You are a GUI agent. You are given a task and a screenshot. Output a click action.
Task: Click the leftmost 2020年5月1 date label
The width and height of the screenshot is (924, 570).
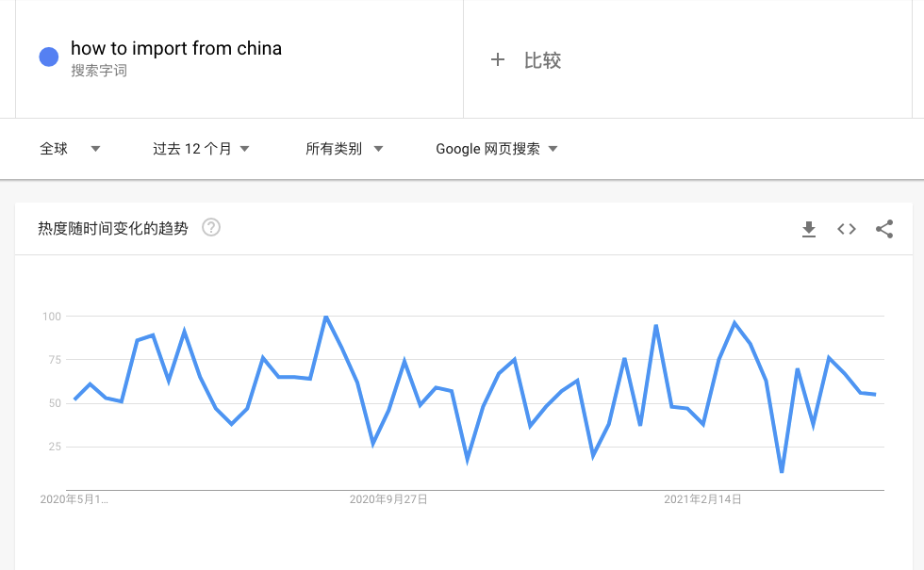click(75, 499)
